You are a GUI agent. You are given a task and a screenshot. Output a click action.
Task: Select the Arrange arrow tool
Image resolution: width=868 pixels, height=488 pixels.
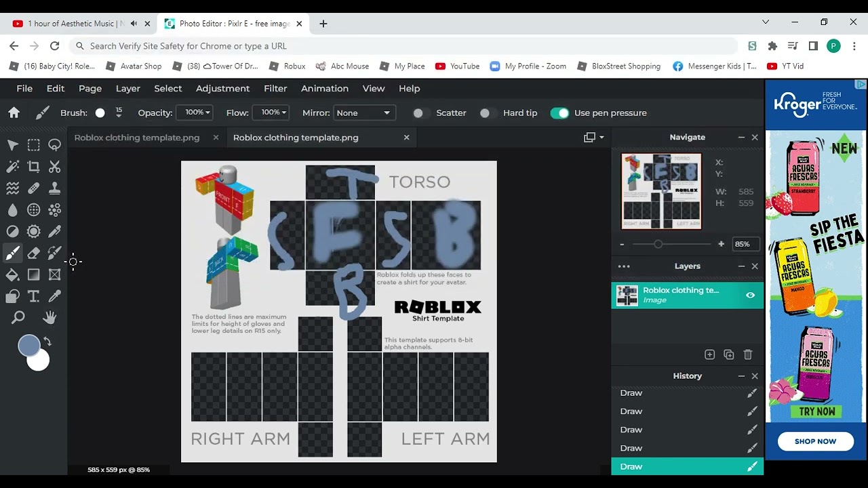tap(12, 145)
